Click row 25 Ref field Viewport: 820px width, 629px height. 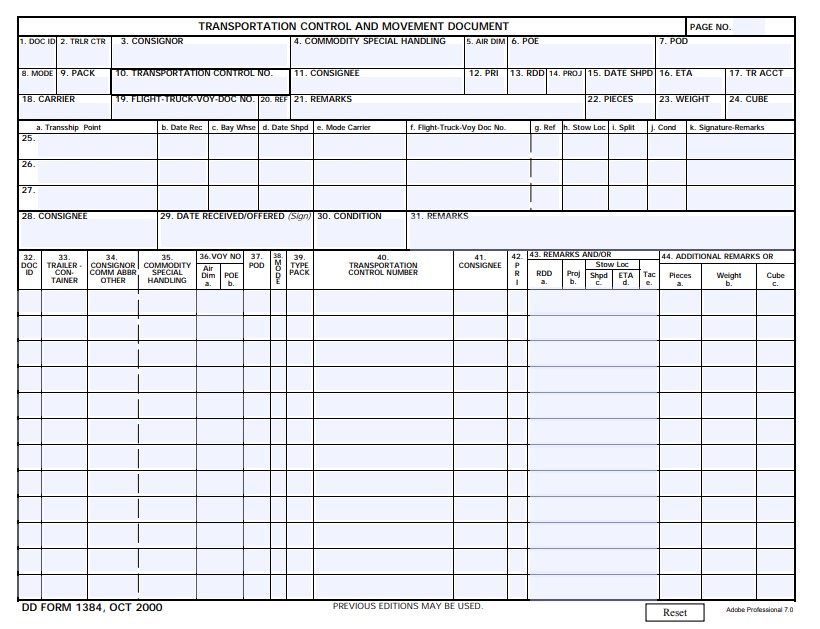(546, 146)
